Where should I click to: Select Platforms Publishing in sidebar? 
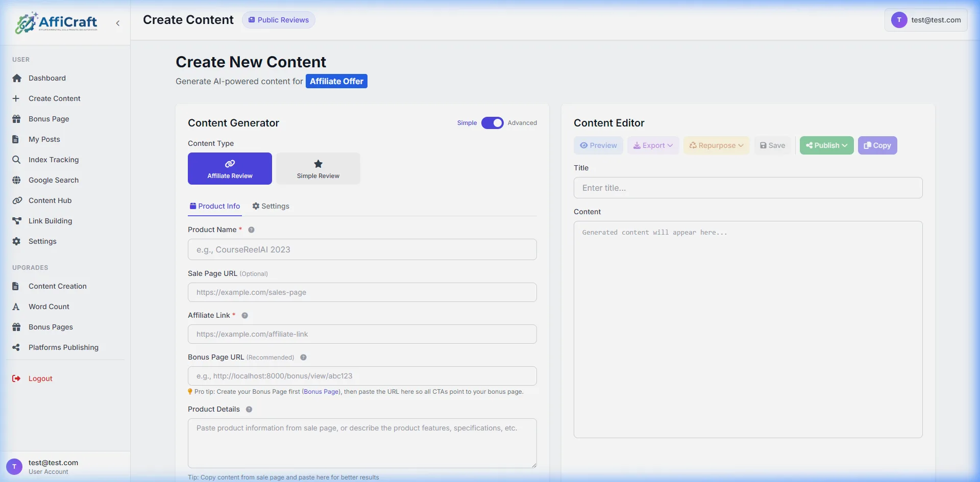[63, 347]
